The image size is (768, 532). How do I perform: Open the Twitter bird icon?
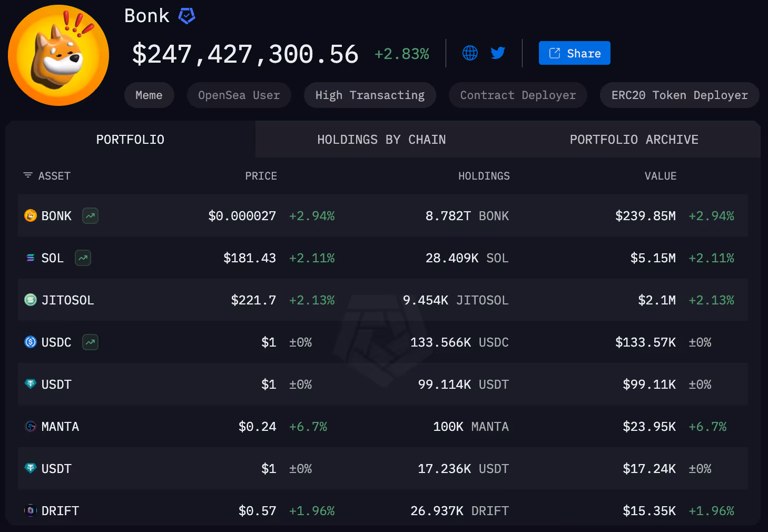[x=498, y=53]
